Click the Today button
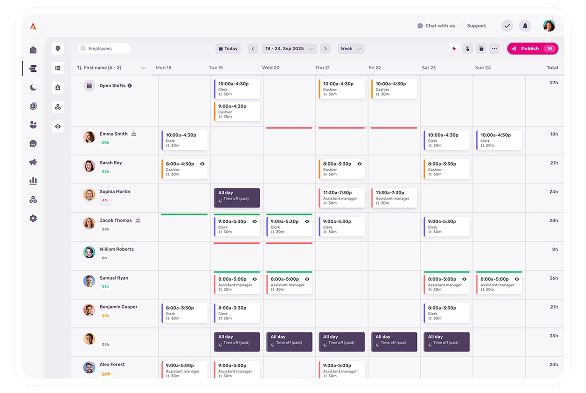586x393 pixels. point(228,49)
